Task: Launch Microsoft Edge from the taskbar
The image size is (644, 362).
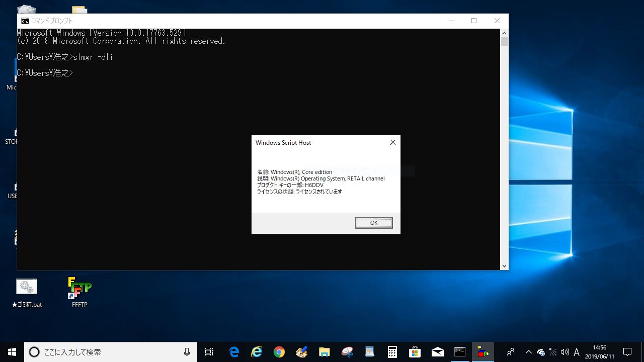Action: tap(234, 352)
